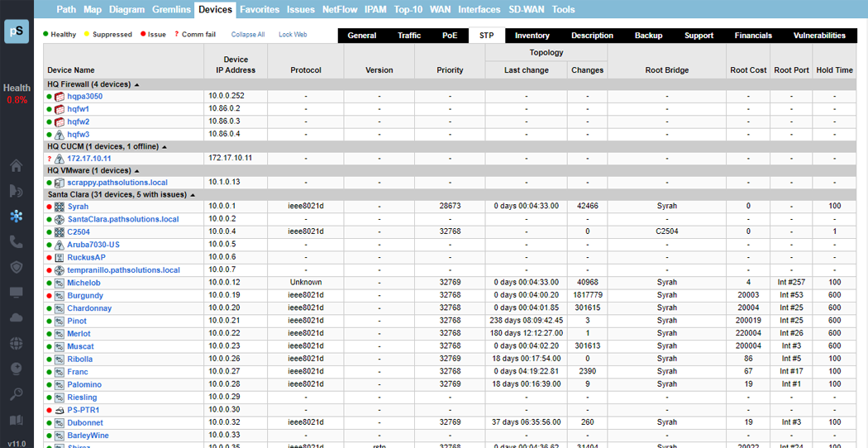868x448 pixels.
Task: Click the PathSolutions logo icon
Action: point(16,31)
